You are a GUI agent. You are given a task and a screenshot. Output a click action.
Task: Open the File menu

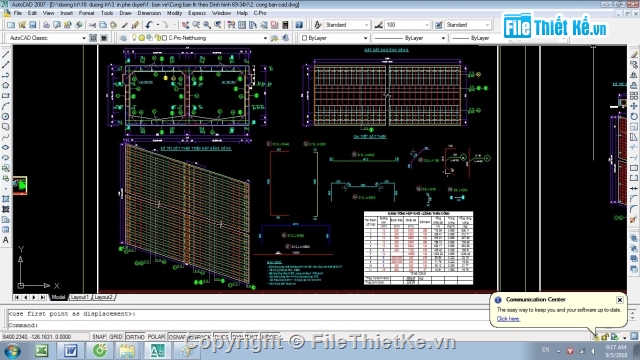pos(18,13)
